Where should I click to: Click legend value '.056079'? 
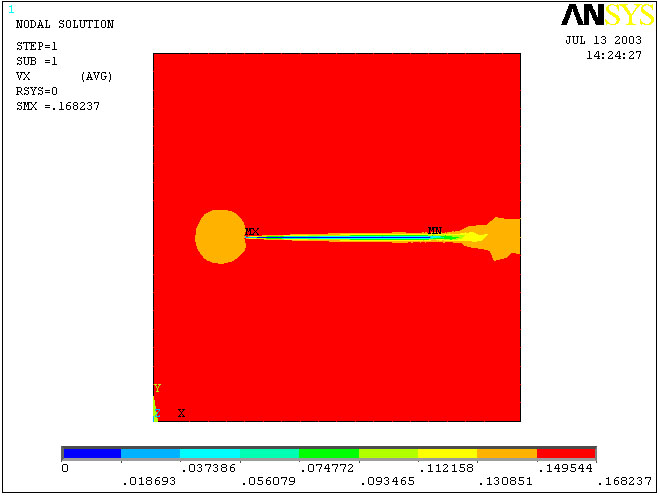point(269,481)
